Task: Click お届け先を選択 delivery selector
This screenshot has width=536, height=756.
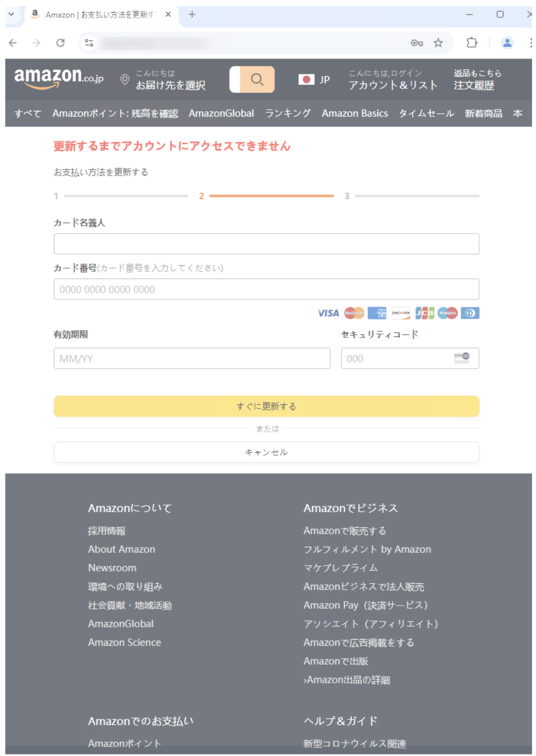Action: click(x=171, y=85)
